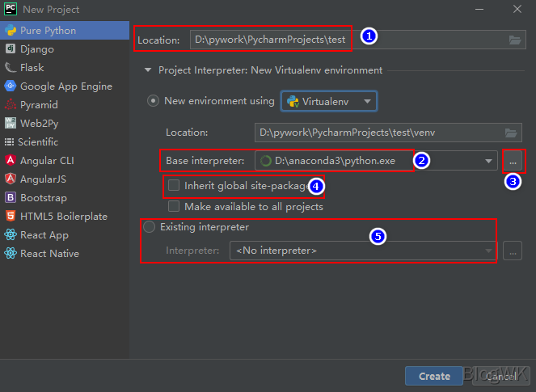
Task: Click the D:\anaconda3\python.exe interpreter field
Action: coord(376,161)
